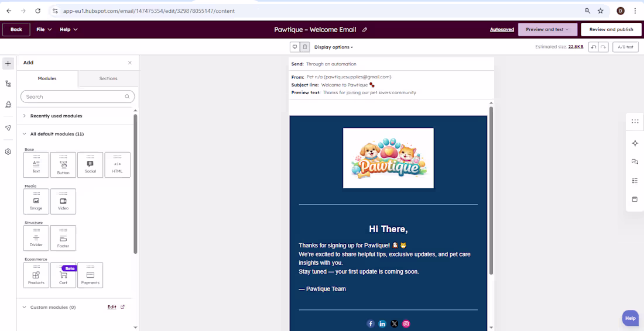
Task: Open the Add modules plus icon in sidebar
Action: pyautogui.click(x=8, y=64)
